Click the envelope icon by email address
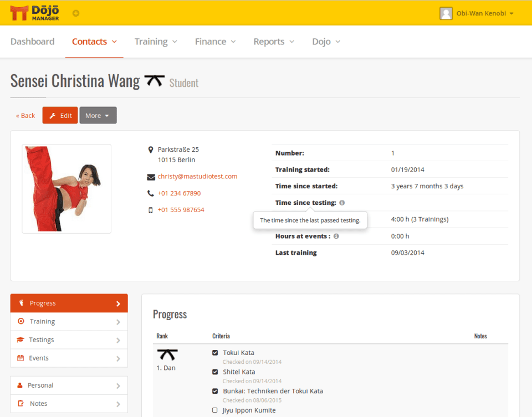 click(151, 177)
